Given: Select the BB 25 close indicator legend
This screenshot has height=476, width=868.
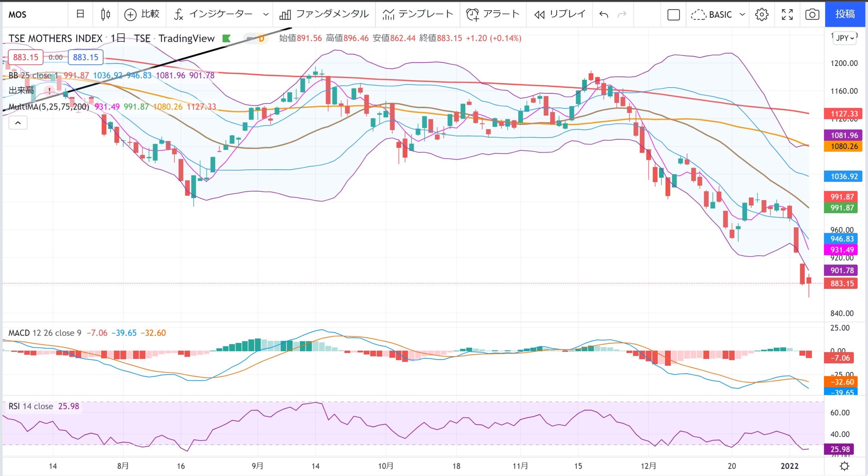Looking at the screenshot, I should click(33, 75).
